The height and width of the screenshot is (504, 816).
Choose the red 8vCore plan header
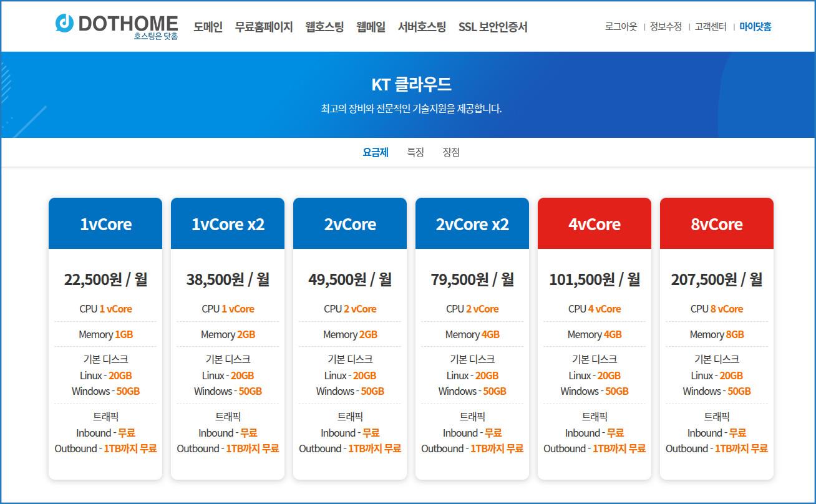click(x=717, y=224)
